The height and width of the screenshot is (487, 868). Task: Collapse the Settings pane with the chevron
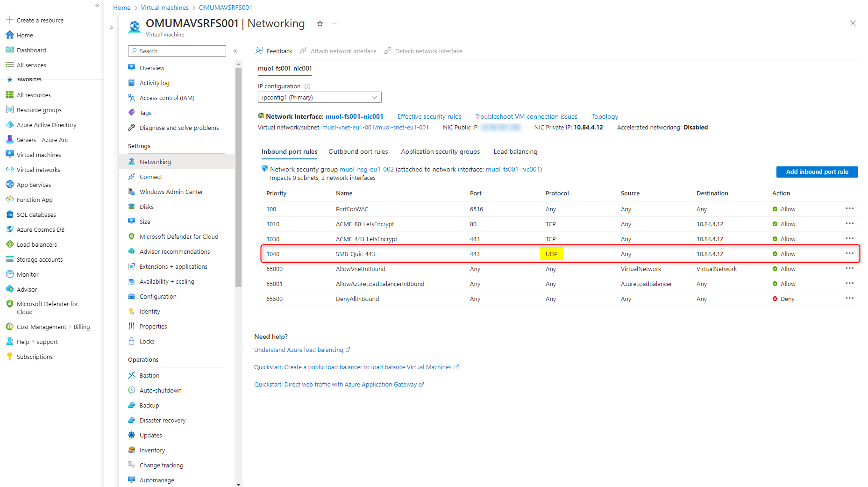[235, 51]
